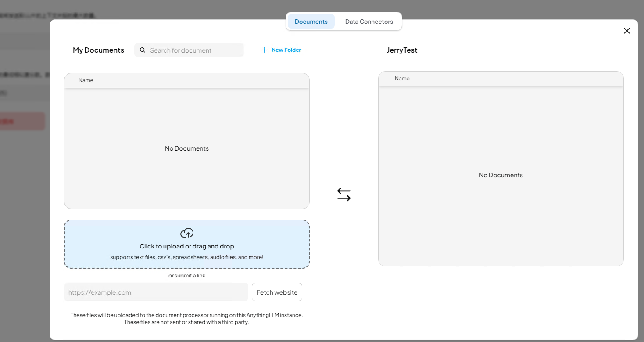Click the Fetch website button
The width and height of the screenshot is (644, 342).
pyautogui.click(x=277, y=292)
